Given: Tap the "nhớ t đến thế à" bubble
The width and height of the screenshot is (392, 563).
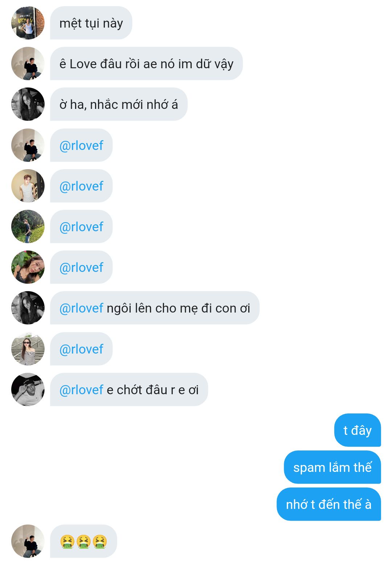Looking at the screenshot, I should 329,504.
